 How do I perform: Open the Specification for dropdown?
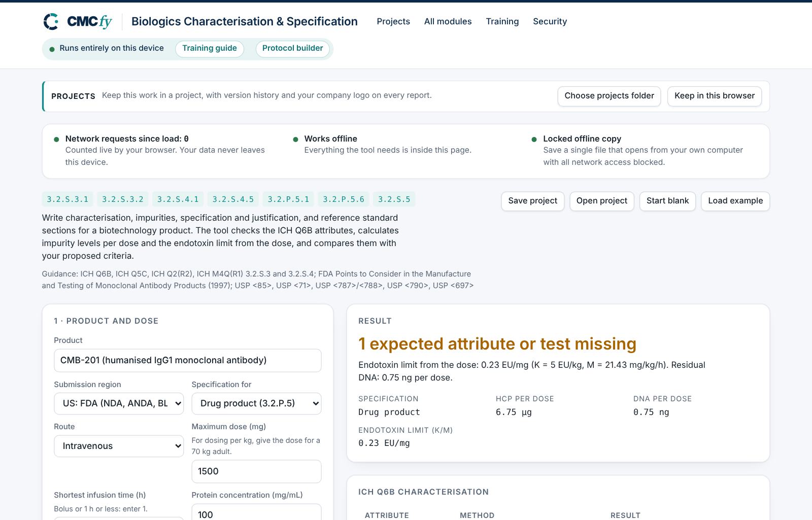tap(256, 404)
